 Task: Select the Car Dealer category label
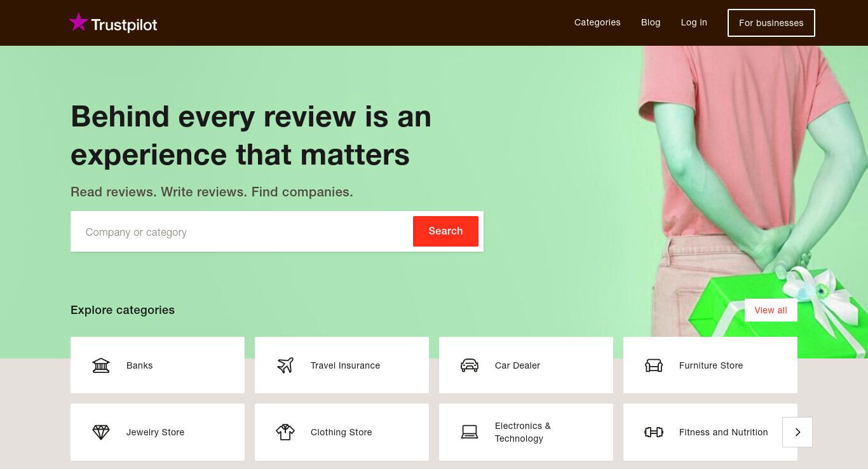coord(517,365)
